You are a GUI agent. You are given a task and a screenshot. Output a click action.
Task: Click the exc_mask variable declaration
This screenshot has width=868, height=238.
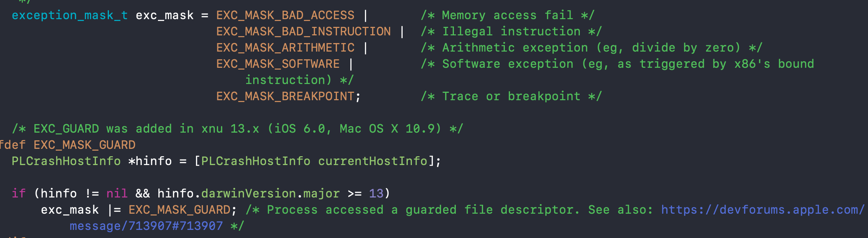click(x=165, y=15)
